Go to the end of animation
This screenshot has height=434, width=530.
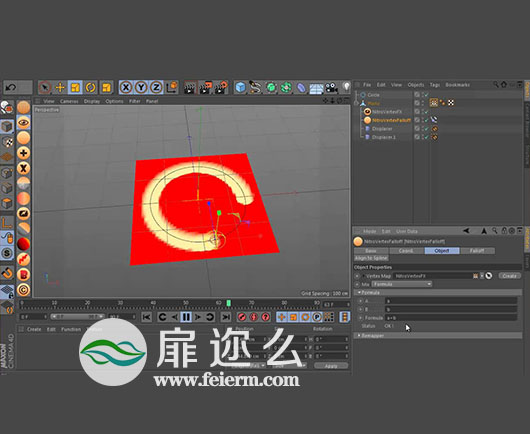point(226,317)
